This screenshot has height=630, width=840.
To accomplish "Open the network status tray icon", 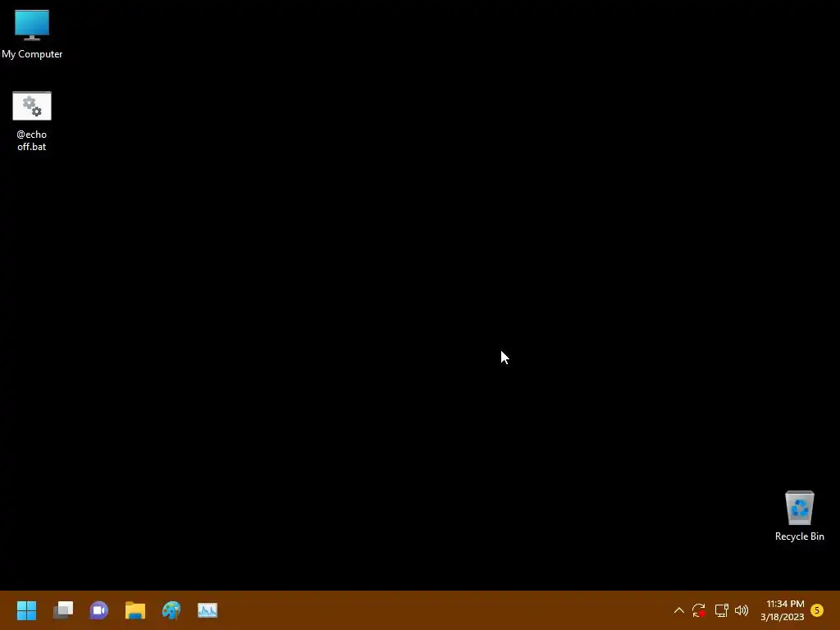I will point(721,610).
